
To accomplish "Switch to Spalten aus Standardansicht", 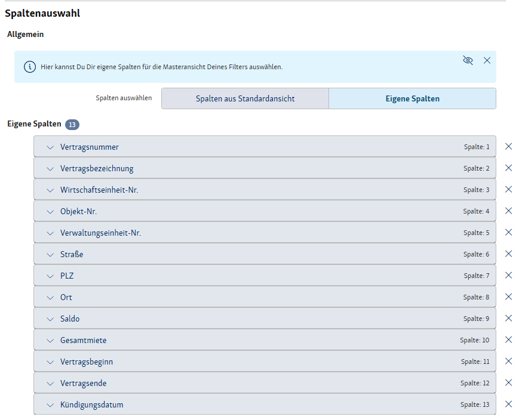I will (245, 98).
